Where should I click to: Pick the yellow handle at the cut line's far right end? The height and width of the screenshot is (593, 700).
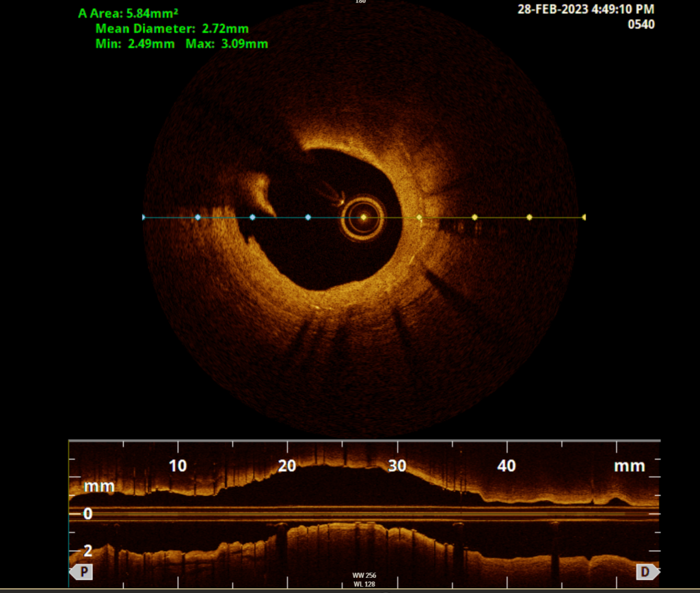tap(583, 218)
